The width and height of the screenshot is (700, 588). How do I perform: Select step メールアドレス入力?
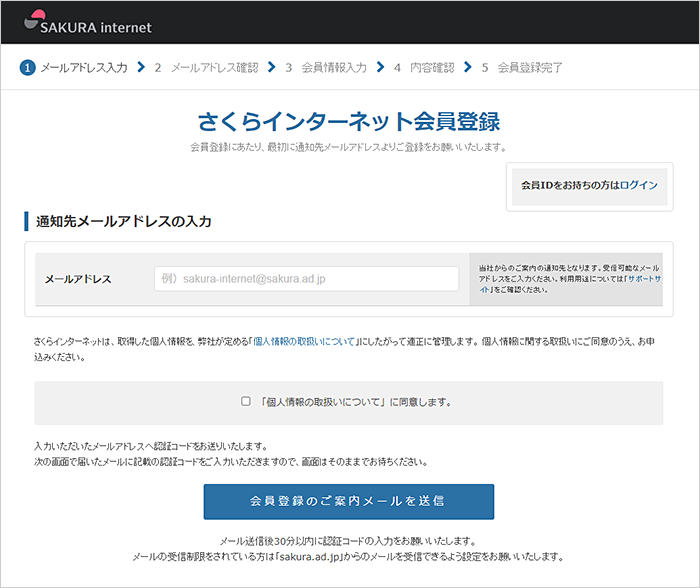click(84, 67)
